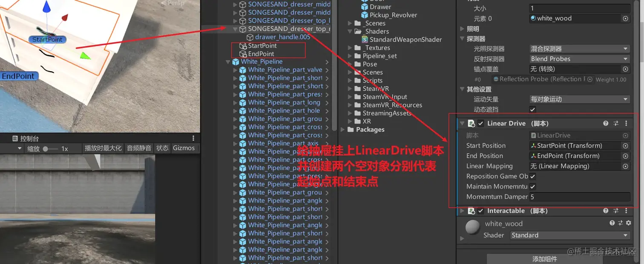The width and height of the screenshot is (644, 264).
Task: Open object picker for Linear Mapping
Action: [x=625, y=166]
